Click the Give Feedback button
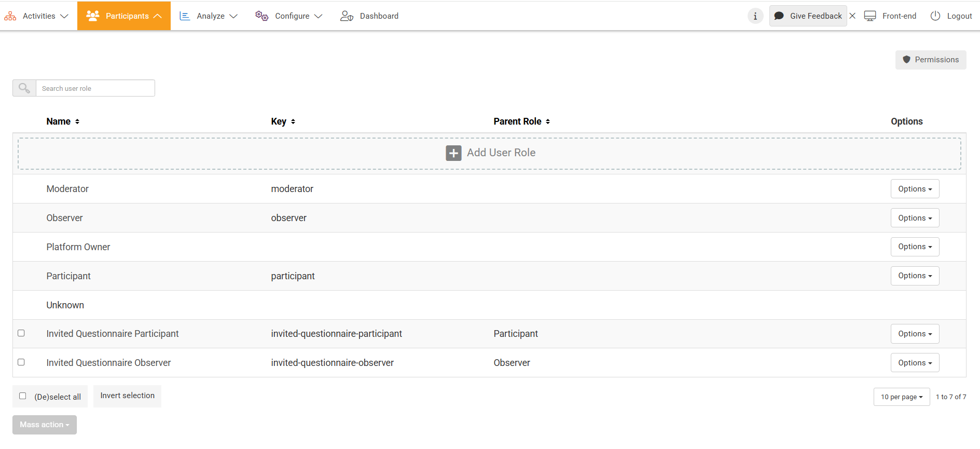This screenshot has height=449, width=980. pos(808,16)
